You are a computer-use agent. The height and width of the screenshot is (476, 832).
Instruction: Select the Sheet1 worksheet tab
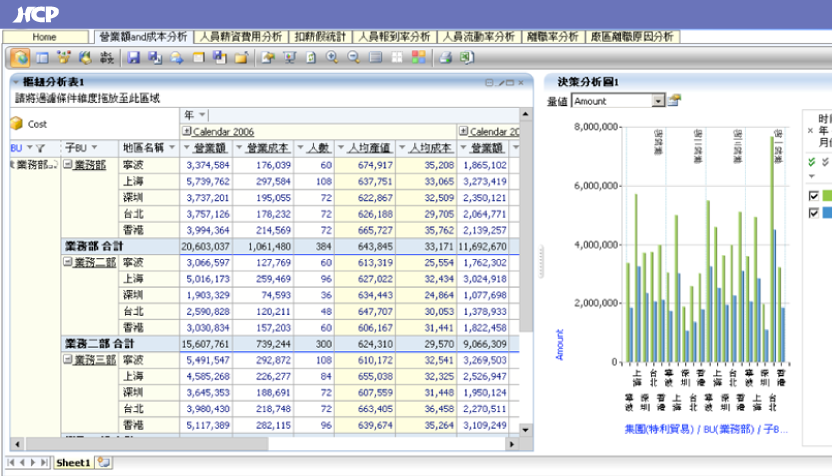72,463
